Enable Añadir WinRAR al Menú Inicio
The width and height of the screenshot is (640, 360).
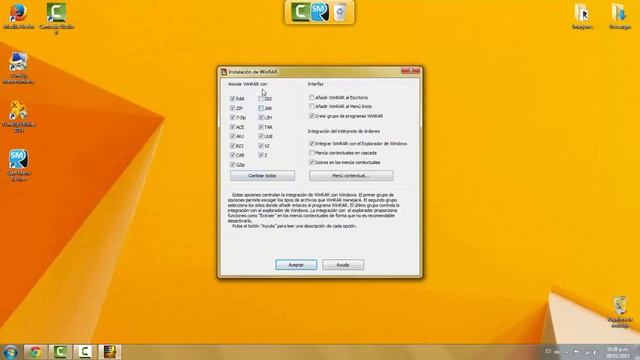tap(312, 106)
